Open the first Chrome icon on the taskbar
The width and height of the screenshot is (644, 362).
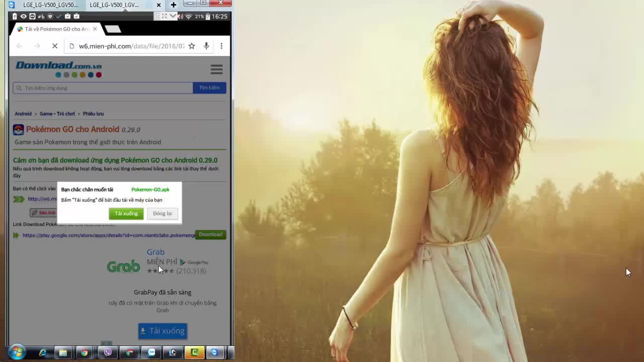point(85,353)
